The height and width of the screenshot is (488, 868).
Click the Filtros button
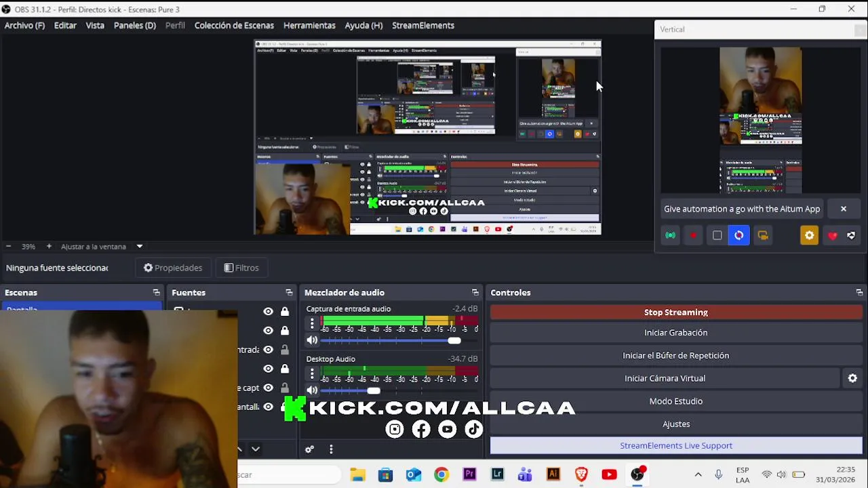(241, 268)
